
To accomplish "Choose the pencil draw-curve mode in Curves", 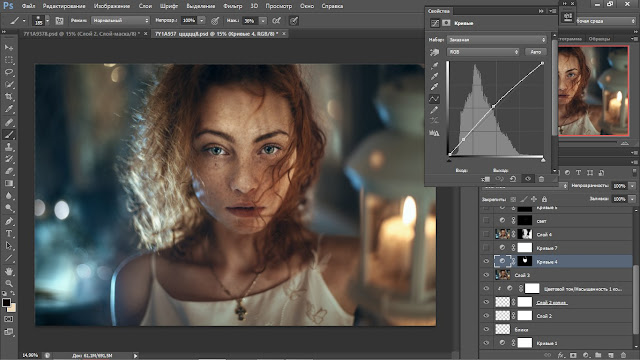I will (x=434, y=110).
